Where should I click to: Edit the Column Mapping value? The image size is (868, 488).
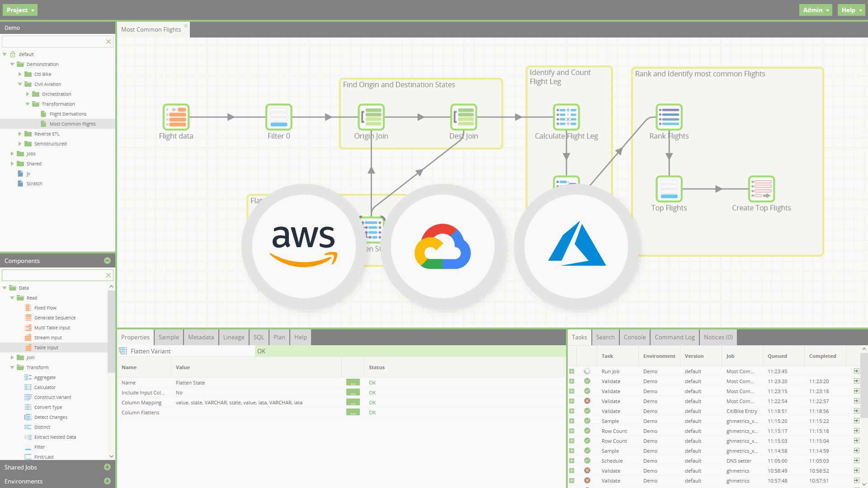click(x=353, y=402)
